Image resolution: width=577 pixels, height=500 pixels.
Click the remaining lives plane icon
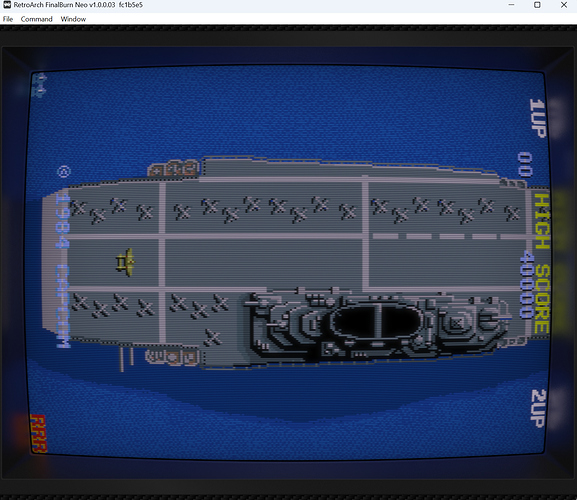pos(39,85)
